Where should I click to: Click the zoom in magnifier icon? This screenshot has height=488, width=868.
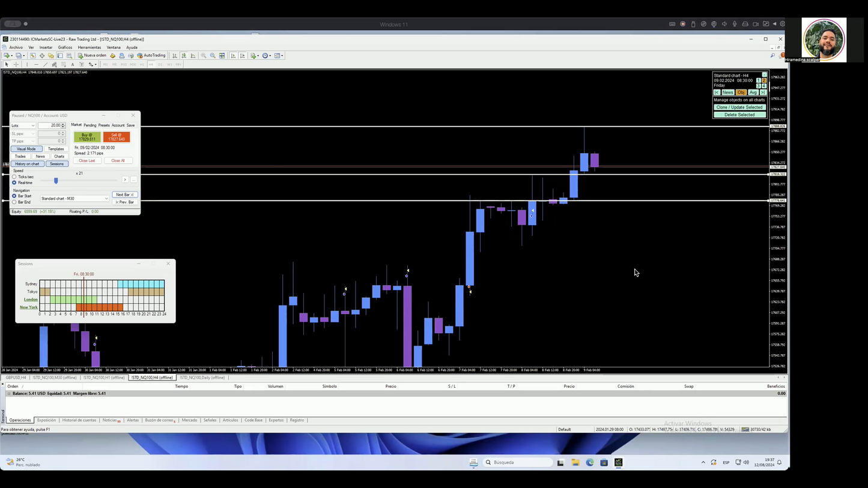pos(204,56)
